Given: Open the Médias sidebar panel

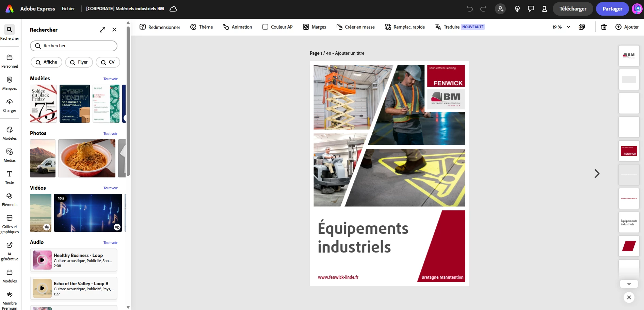Looking at the screenshot, I should [10, 155].
